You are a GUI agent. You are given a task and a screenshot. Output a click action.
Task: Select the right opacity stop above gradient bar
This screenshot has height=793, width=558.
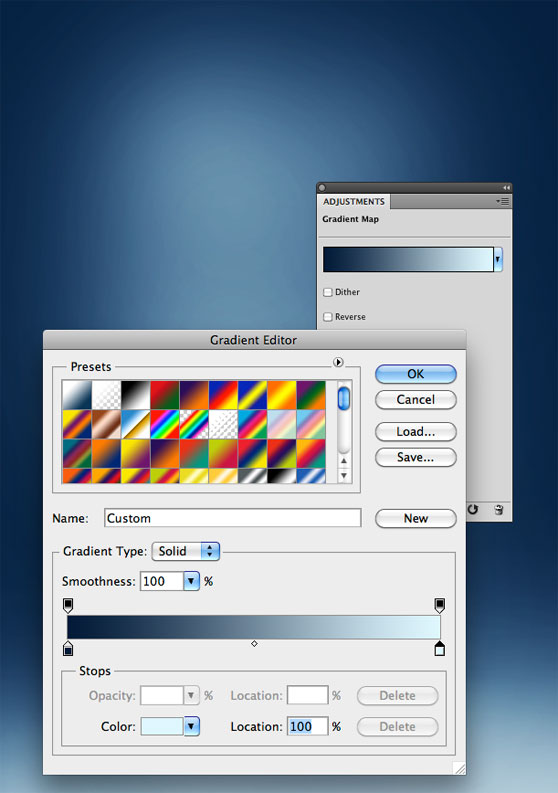point(440,605)
